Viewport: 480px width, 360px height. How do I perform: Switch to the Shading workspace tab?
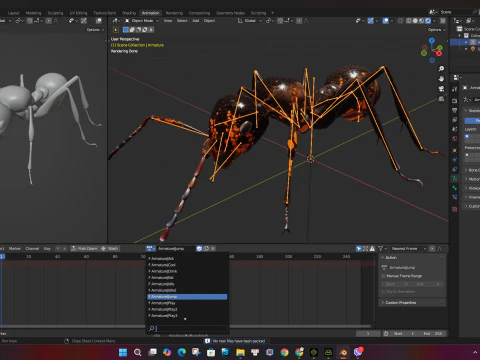point(129,13)
